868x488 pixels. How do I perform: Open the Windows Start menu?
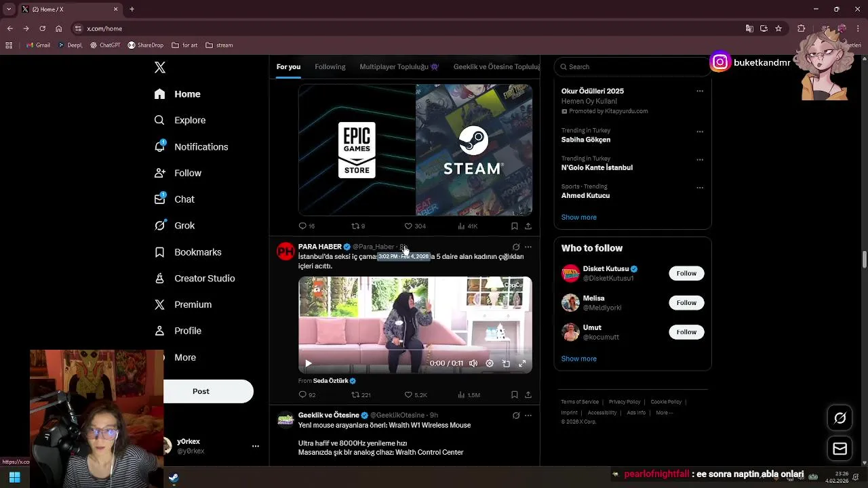click(14, 477)
